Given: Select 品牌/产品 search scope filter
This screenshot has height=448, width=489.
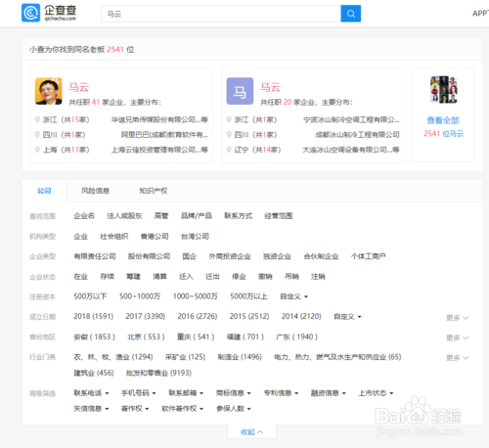Looking at the screenshot, I should coord(197,216).
